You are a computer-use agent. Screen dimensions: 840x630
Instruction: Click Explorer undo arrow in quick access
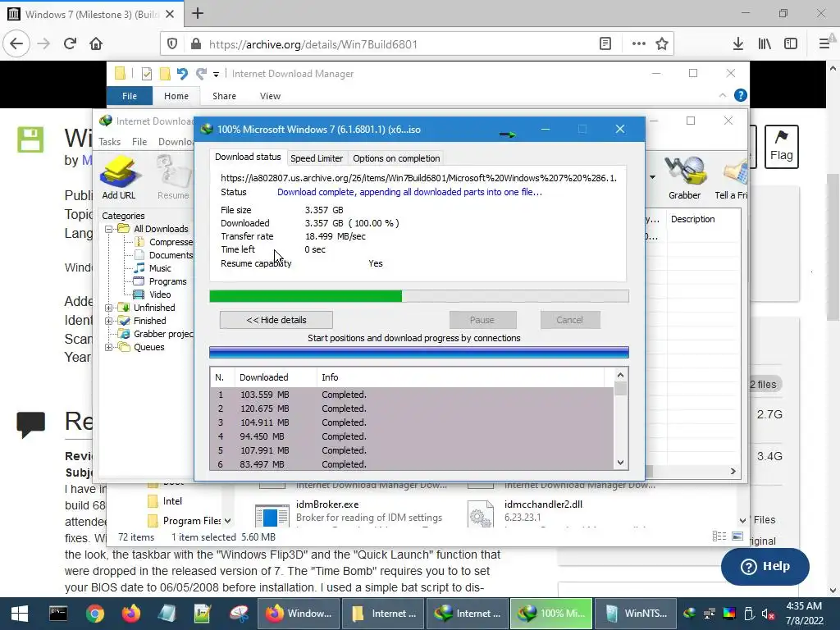click(182, 73)
